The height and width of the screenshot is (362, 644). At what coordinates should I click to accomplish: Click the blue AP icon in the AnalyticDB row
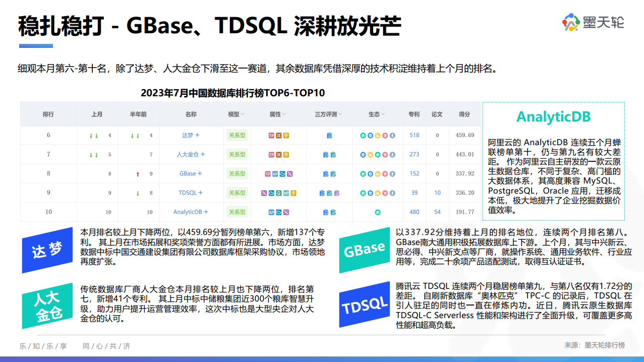[x=271, y=212]
